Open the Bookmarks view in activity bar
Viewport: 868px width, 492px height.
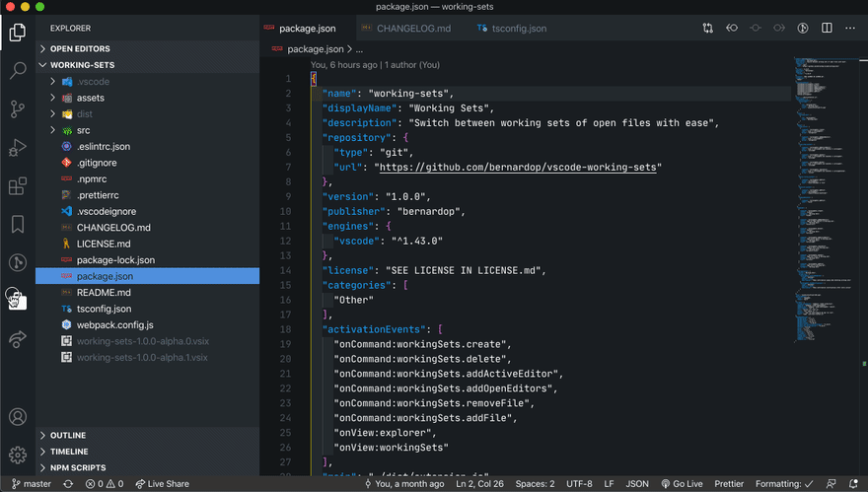(17, 224)
